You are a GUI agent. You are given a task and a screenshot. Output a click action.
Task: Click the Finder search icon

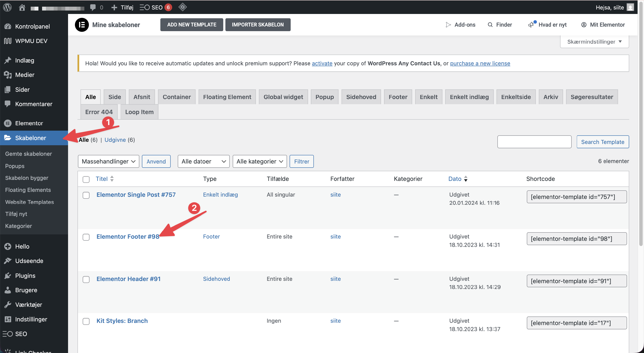tap(490, 25)
